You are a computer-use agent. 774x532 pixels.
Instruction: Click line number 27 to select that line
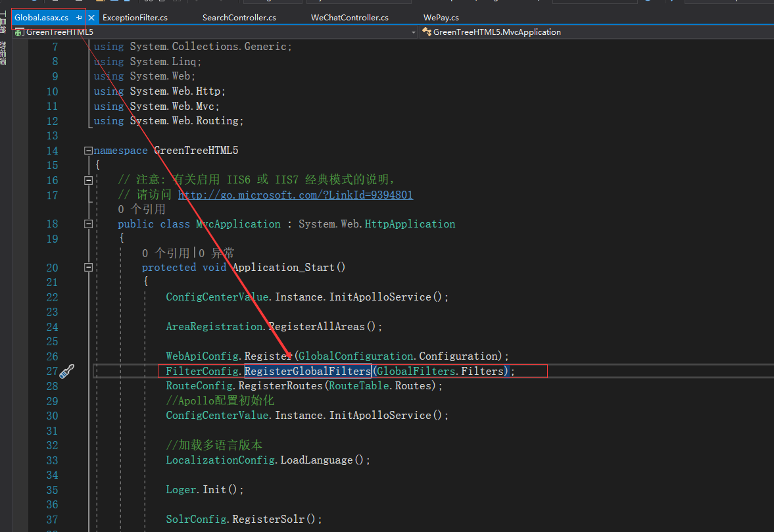52,371
